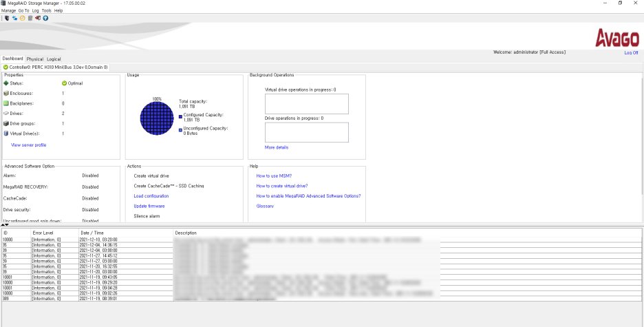The width and height of the screenshot is (644, 327).
Task: Switch to the Dashboard tab
Action: 13,59
